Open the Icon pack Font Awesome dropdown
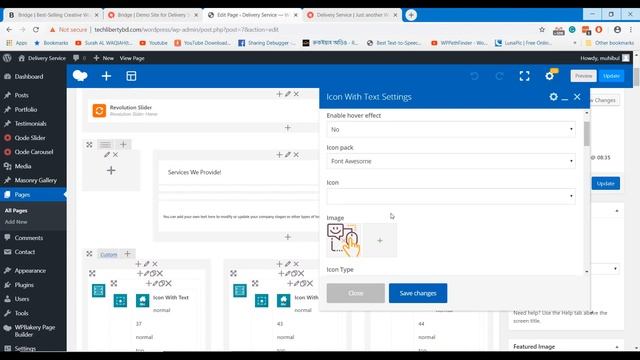 click(451, 161)
